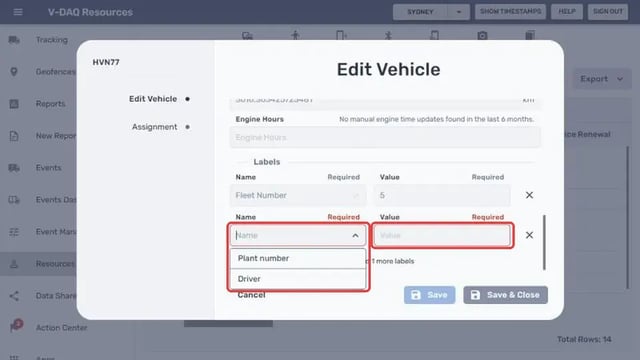The width and height of the screenshot is (640, 360).
Task: Select the device-with-bars icon in top toolbar
Action: [342, 35]
